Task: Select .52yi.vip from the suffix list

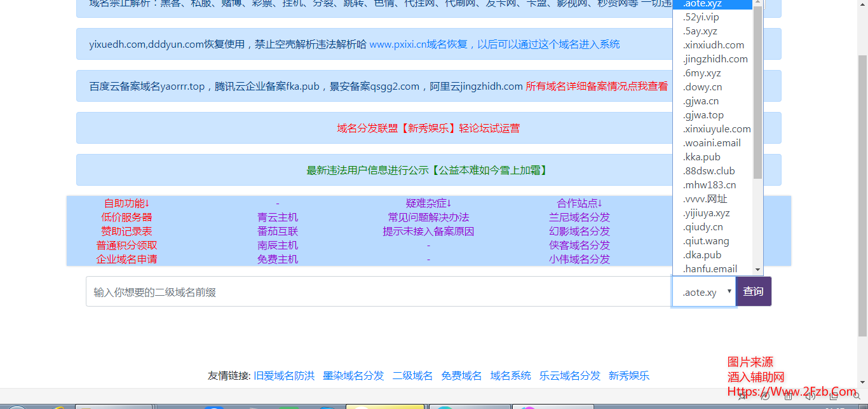Action: coord(701,17)
